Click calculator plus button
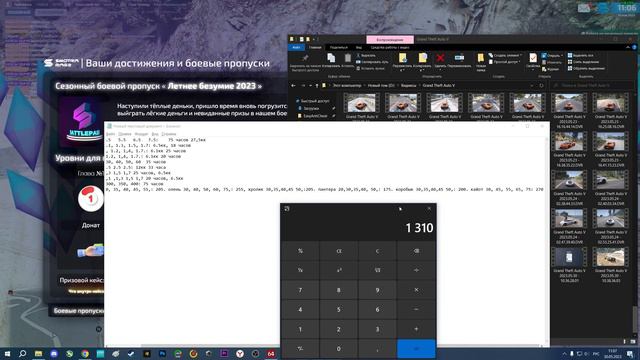Image resolution: width=640 pixels, height=360 pixels. pos(416,329)
